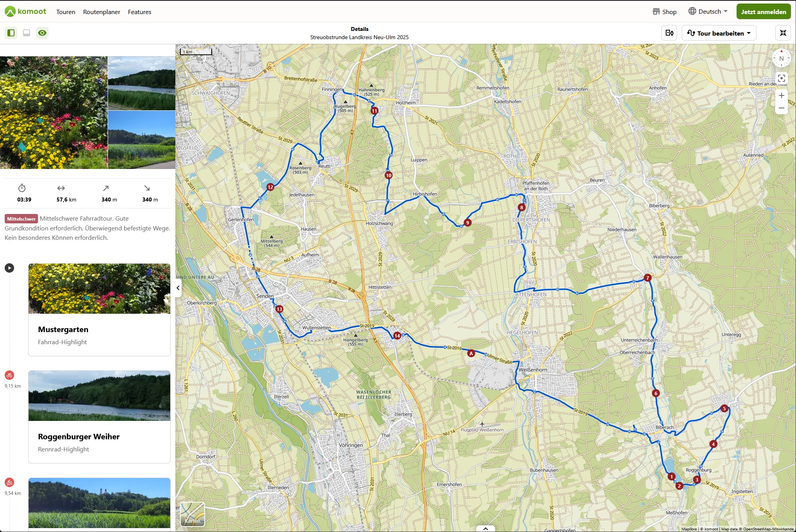
Task: Select waypoint 5 on the map
Action: [x=724, y=408]
